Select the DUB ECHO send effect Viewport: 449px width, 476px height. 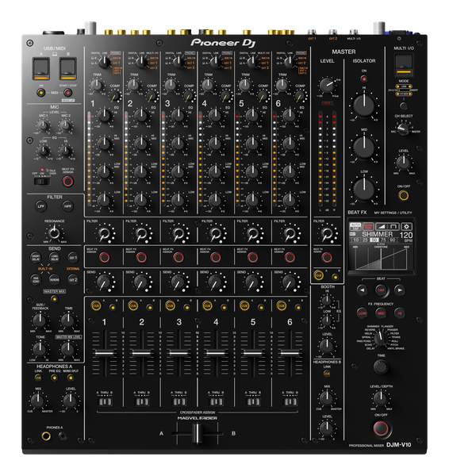pyautogui.click(x=36, y=279)
